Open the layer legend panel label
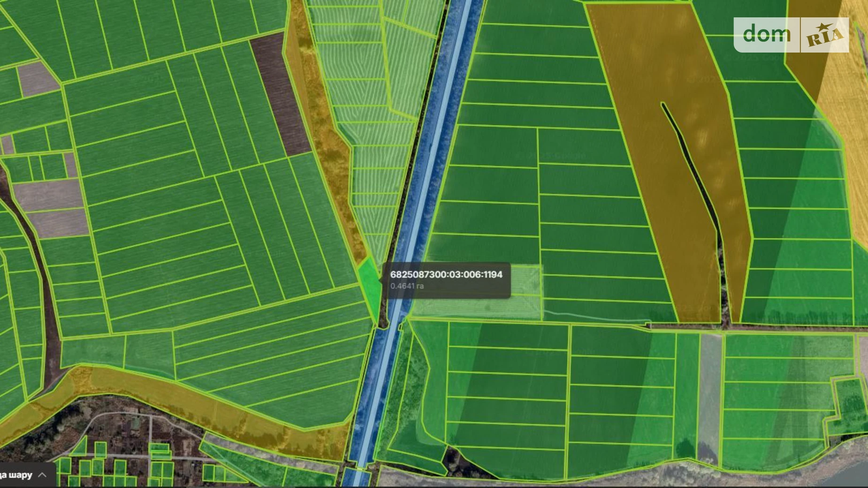 pos(16,475)
